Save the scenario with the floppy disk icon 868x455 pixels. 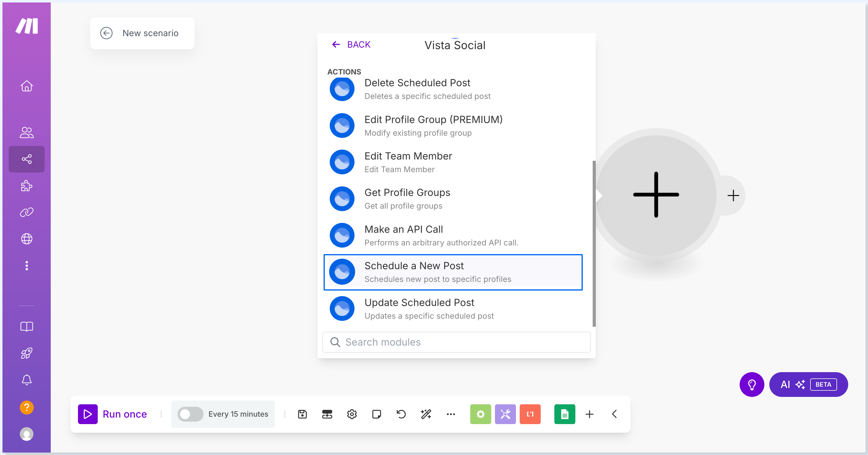point(302,414)
